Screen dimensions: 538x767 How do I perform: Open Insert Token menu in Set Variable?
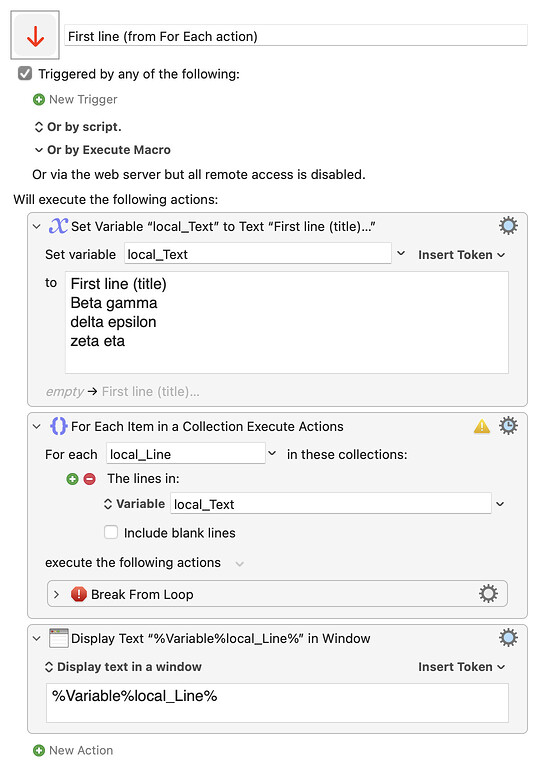point(461,255)
